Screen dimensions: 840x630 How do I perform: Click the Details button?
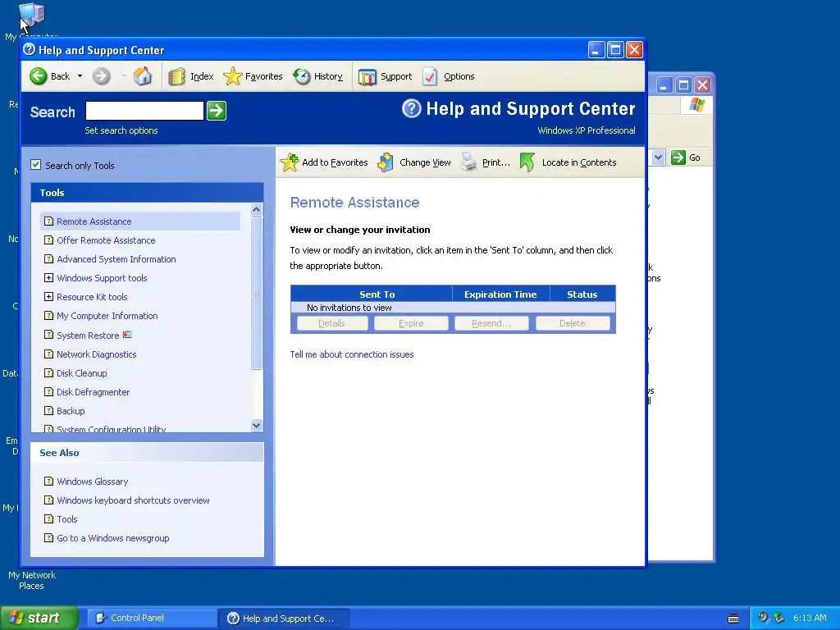pos(332,323)
